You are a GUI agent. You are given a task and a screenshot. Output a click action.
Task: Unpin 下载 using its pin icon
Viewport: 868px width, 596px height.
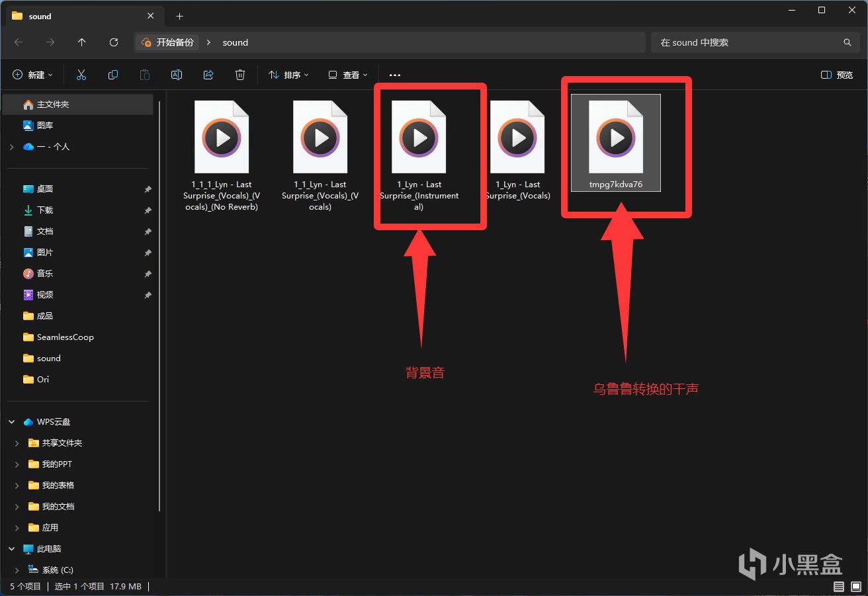click(x=148, y=210)
